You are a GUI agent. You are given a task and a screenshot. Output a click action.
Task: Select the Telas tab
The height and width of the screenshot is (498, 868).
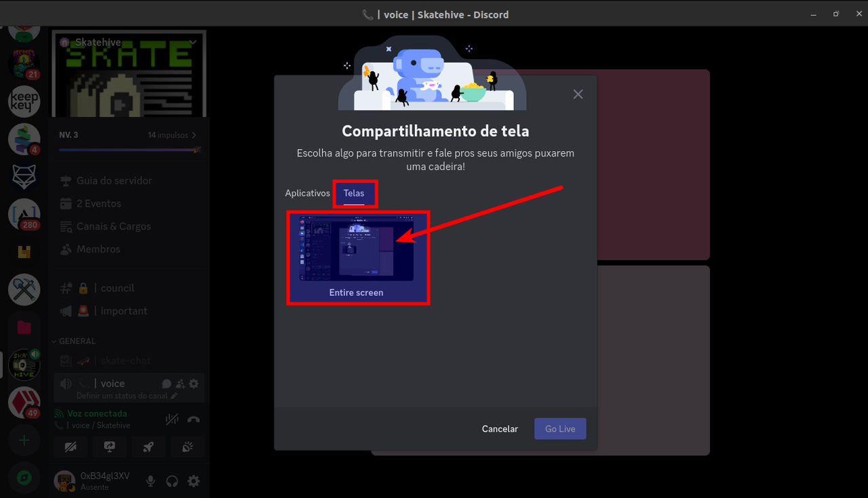pyautogui.click(x=354, y=193)
